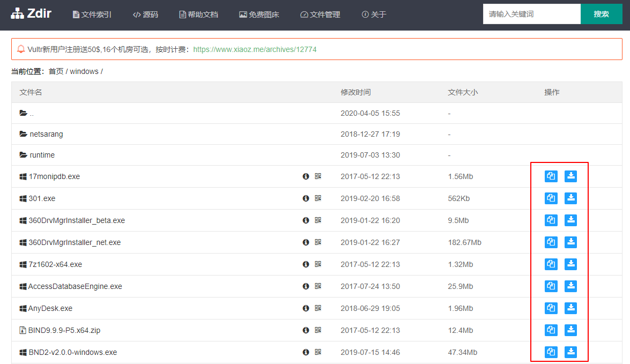Go up to parent directory
Image resolution: width=630 pixels, height=364 pixels.
[x=32, y=114]
